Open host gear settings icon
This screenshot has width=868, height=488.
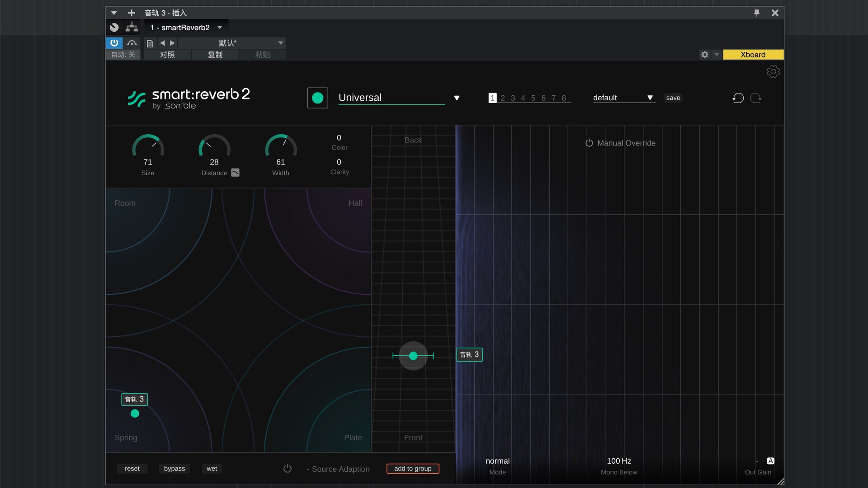705,55
